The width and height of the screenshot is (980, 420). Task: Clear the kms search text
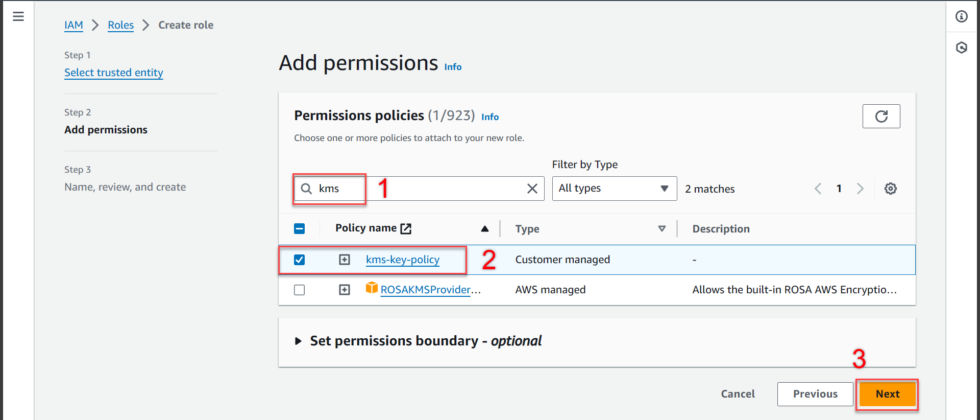click(532, 189)
